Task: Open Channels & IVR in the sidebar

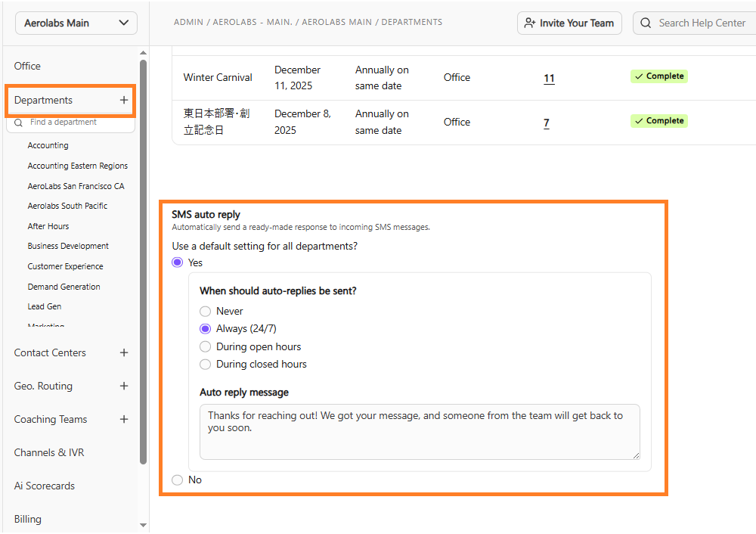Action: 49,453
